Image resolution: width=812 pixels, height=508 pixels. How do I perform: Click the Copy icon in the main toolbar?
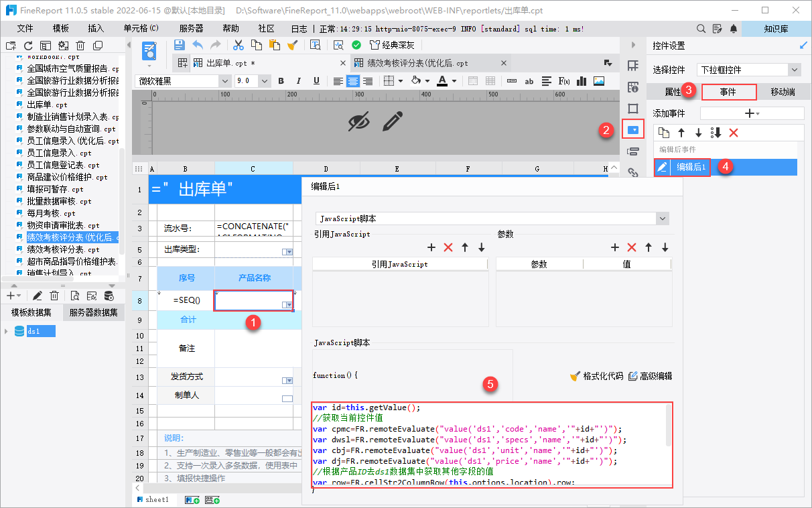(x=256, y=45)
